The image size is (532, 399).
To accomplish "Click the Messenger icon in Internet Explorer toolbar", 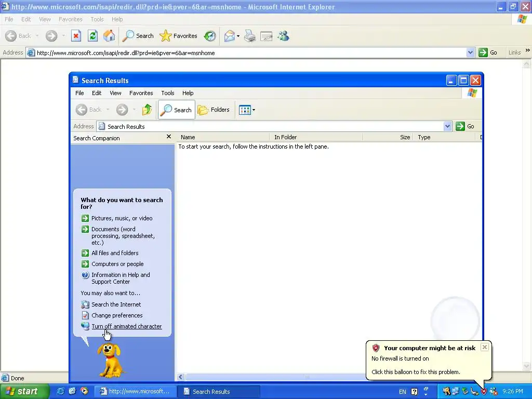I will 283,36.
